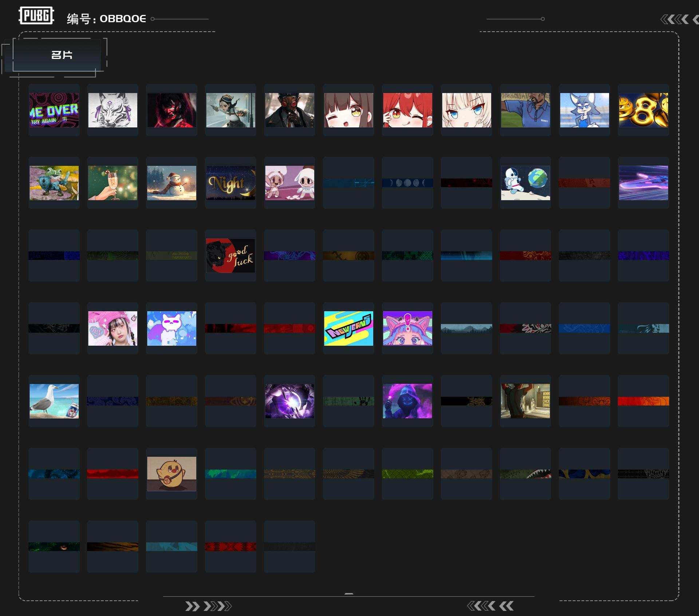Viewport: 699px width, 616px height.
Task: Pick the NewJeans colorful logo namecard
Action: (x=348, y=328)
